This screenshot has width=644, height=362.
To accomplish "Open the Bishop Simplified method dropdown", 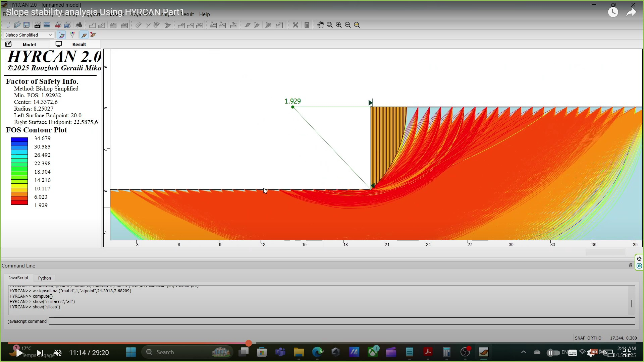I will coord(29,35).
